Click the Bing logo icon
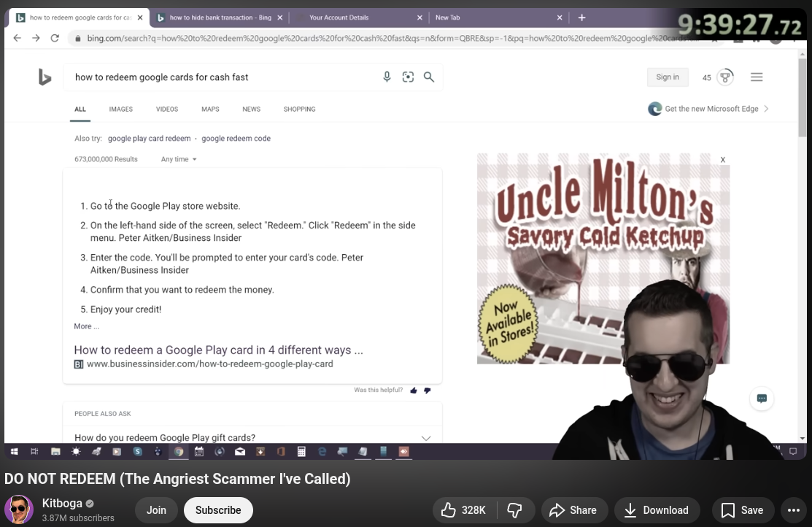The height and width of the screenshot is (527, 812). (45, 77)
